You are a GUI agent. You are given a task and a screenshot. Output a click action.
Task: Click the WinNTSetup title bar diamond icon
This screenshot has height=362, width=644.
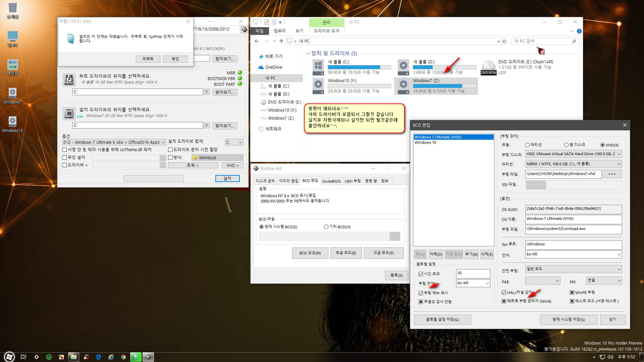coord(245,29)
